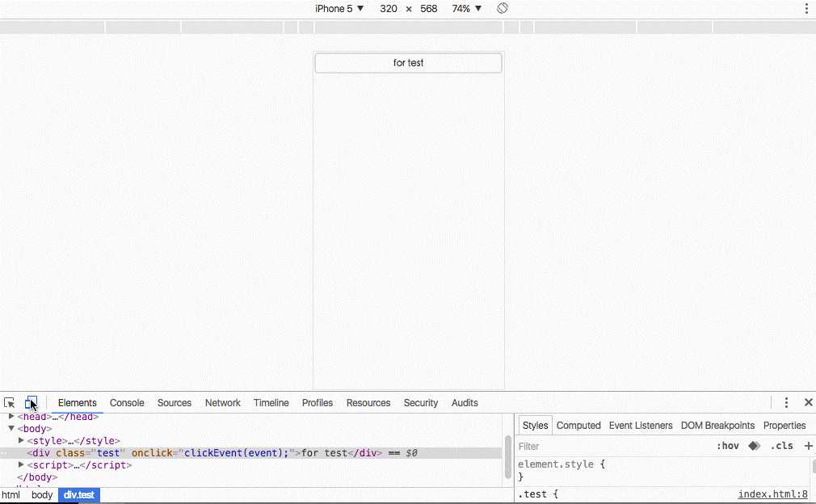This screenshot has width=816, height=504.
Task: Open the 74% zoom dropdown
Action: click(466, 8)
